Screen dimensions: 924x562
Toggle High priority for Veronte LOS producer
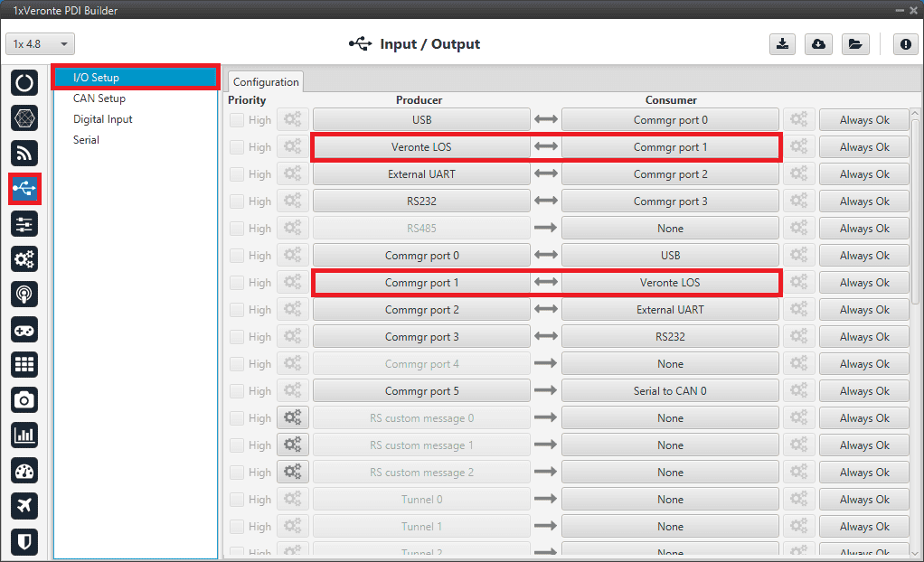[237, 147]
